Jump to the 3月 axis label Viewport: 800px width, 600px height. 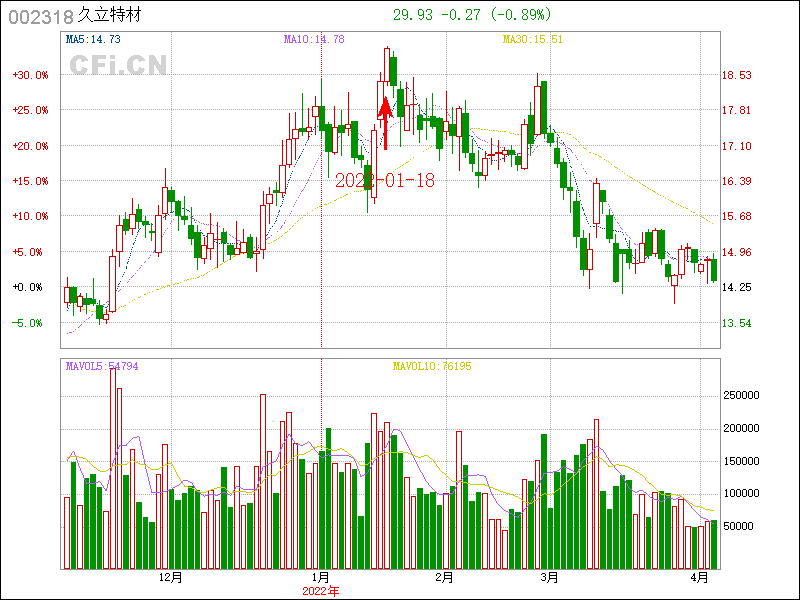[547, 577]
